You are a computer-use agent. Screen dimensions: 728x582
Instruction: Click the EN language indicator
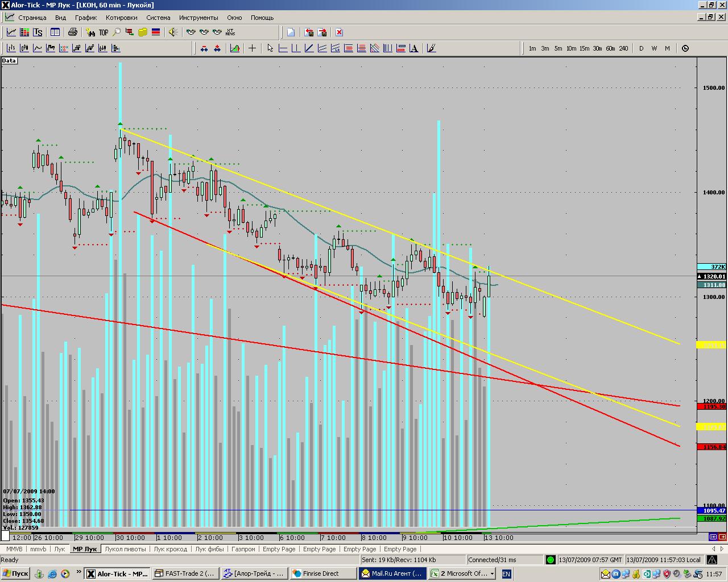click(x=506, y=573)
